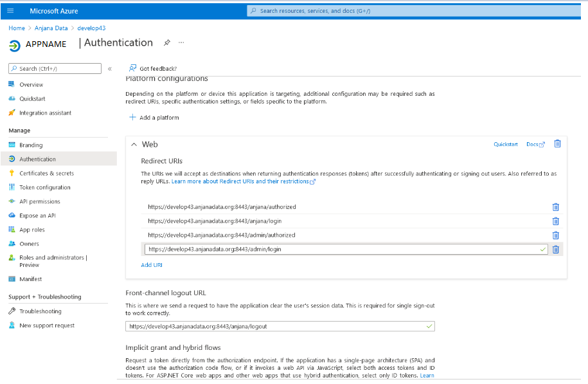Image resolution: width=588 pixels, height=384 pixels.
Task: Go to Token configuration
Action: [44, 188]
